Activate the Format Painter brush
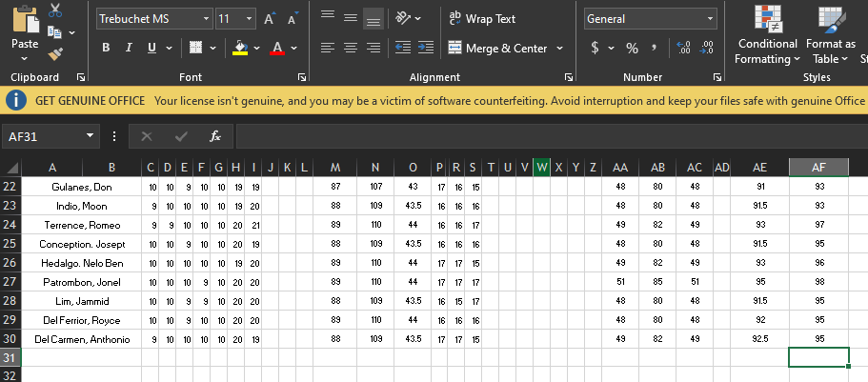The height and width of the screenshot is (382, 868). tap(55, 53)
